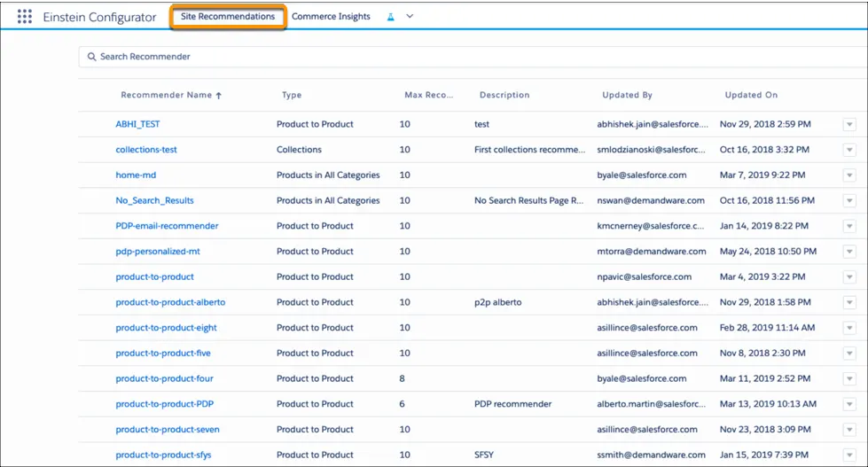Click date May 24, 2018 10:50 PM

point(768,251)
